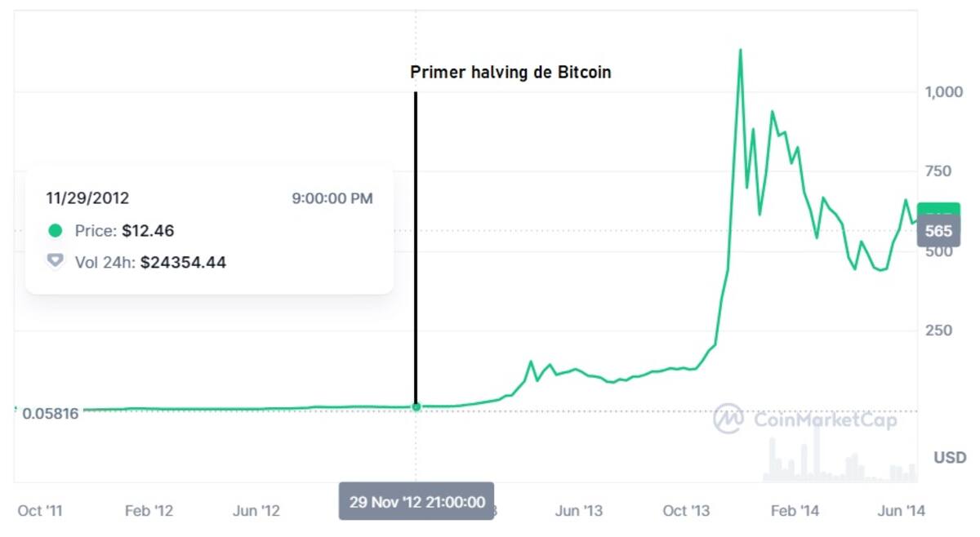Click the "Primer halving de Bitcoin" annotation text

tap(510, 73)
